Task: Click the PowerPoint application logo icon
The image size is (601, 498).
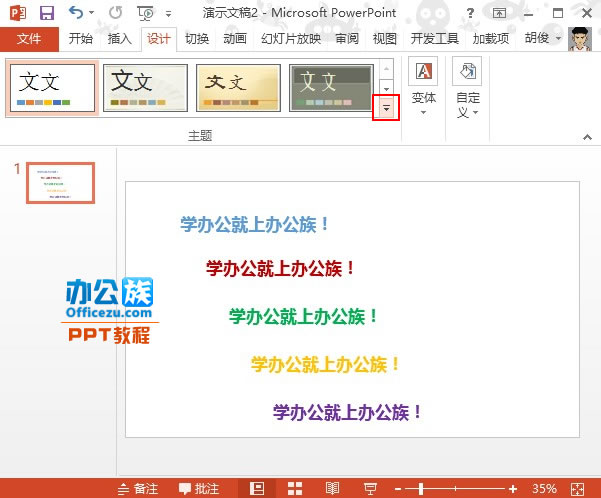Action: click(x=18, y=13)
